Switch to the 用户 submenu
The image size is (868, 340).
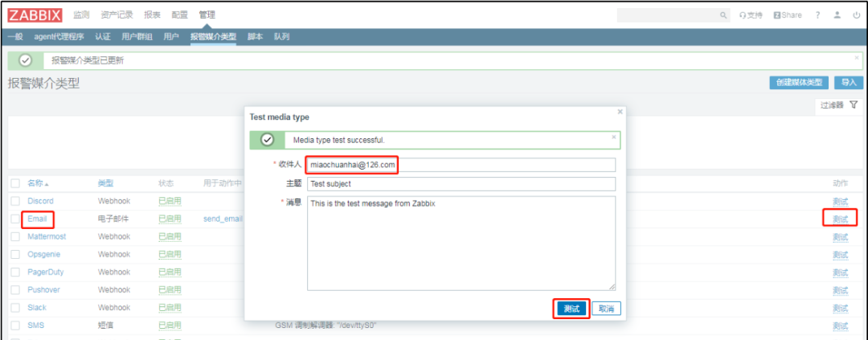click(x=171, y=37)
